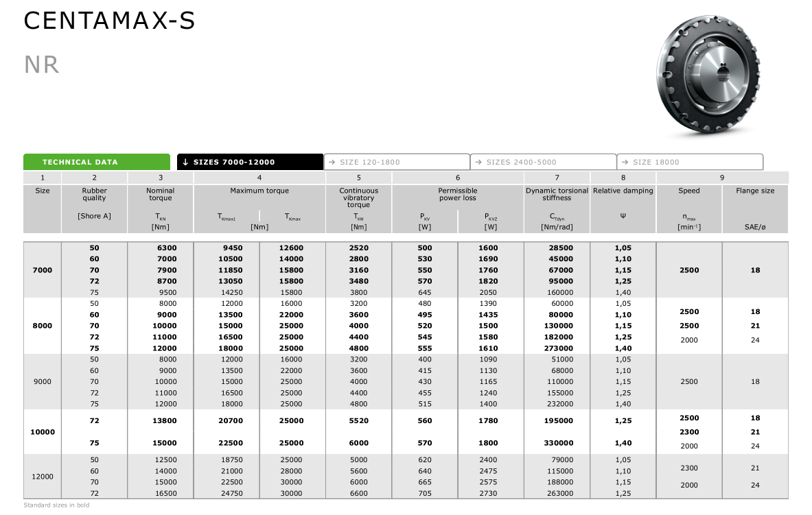The image size is (812, 515).
Task: Click the right arrow beside Size 120-1800
Action: tap(332, 163)
